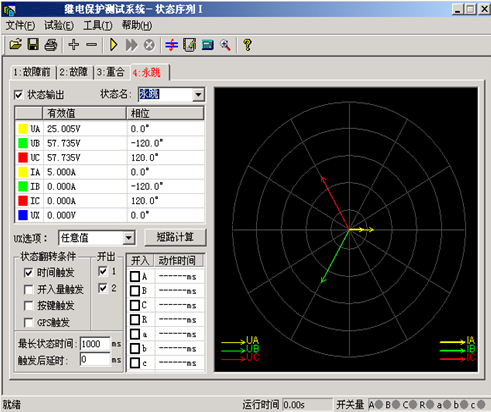Screen dimensions: 491x412
Task: Enable the 开入量触发 checkbox
Action: 29,289
